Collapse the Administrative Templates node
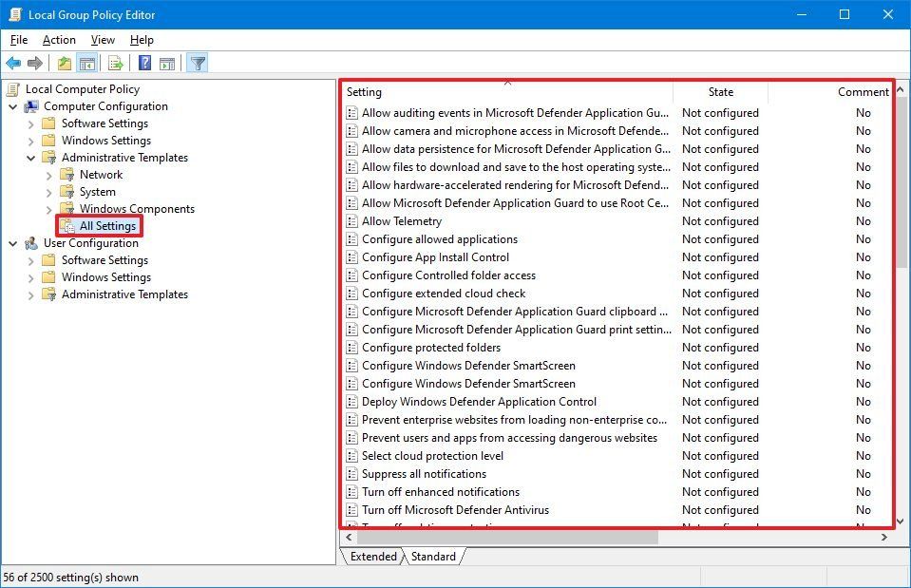The width and height of the screenshot is (911, 588). (31, 157)
